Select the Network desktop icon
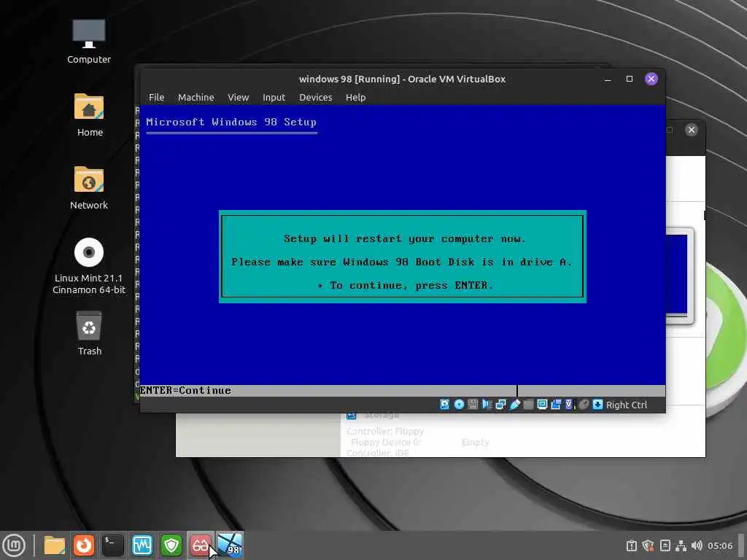The height and width of the screenshot is (560, 747). pos(89,187)
